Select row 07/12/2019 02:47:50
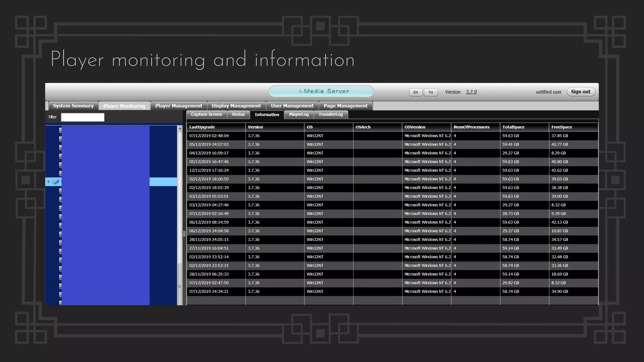The image size is (644, 362). click(x=392, y=283)
